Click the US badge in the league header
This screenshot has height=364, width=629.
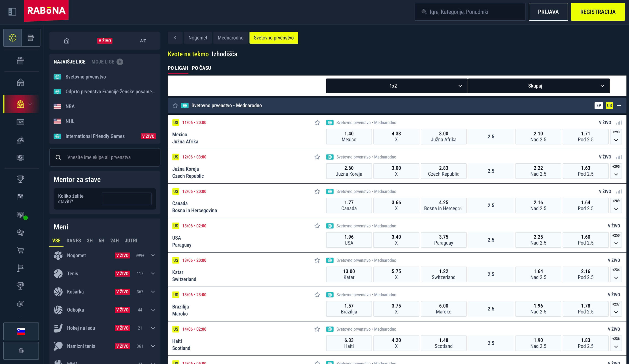point(610,106)
